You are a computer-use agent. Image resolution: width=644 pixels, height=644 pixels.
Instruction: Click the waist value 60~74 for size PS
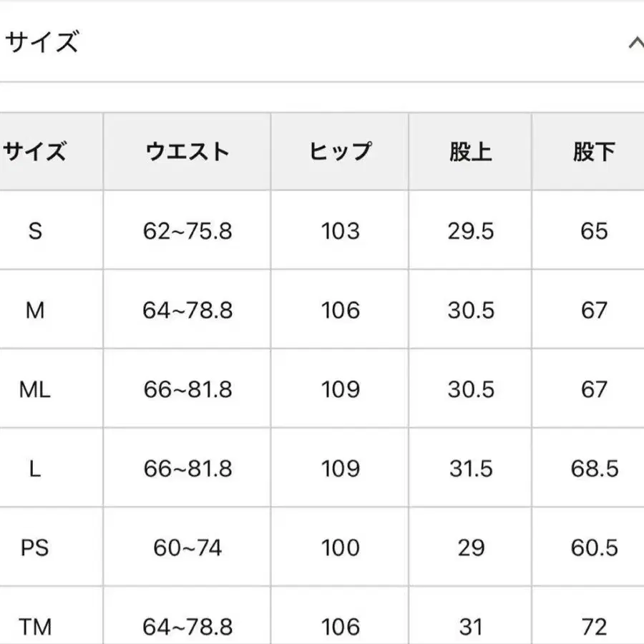tap(188, 548)
